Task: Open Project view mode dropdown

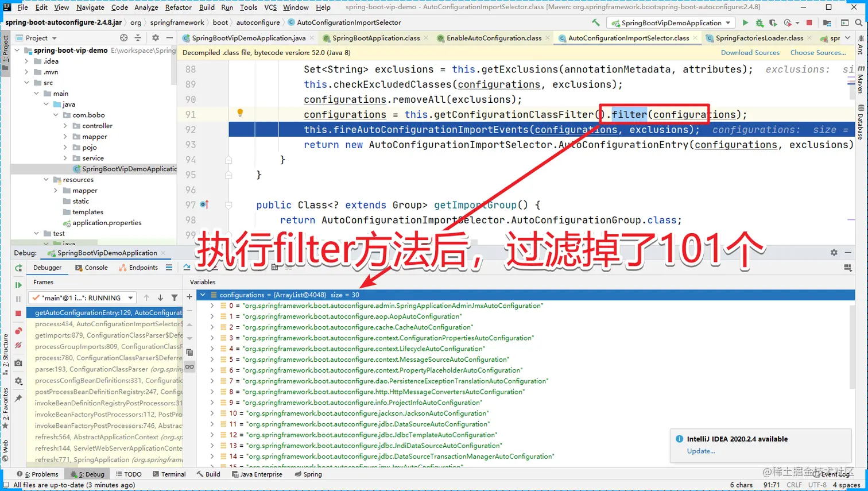Action: (37, 38)
